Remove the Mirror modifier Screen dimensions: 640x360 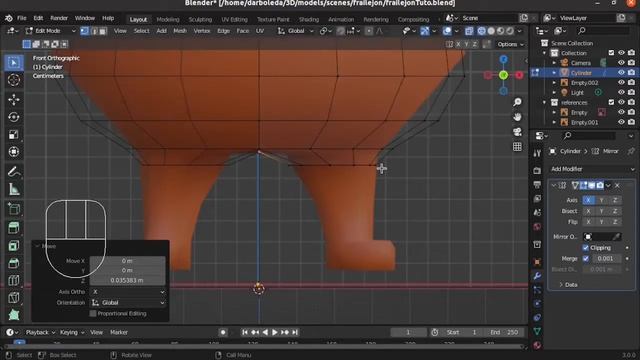617,186
